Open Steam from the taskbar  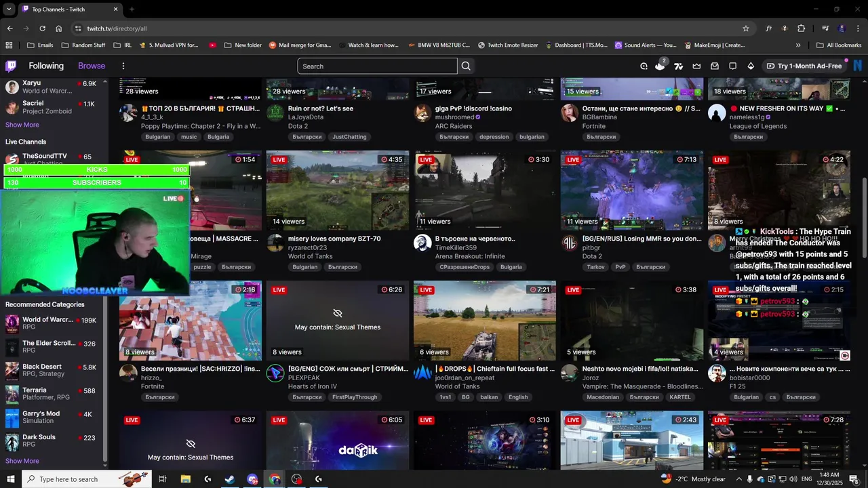[x=230, y=479]
